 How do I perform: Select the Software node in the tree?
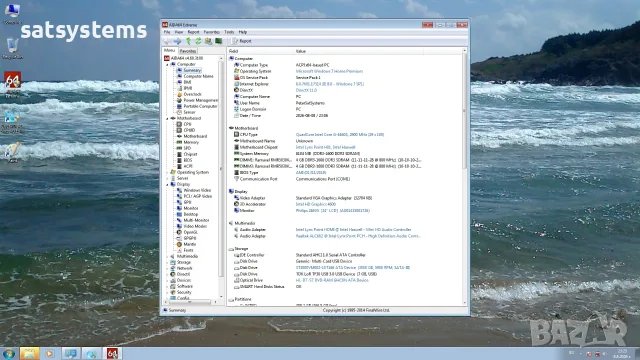184,286
